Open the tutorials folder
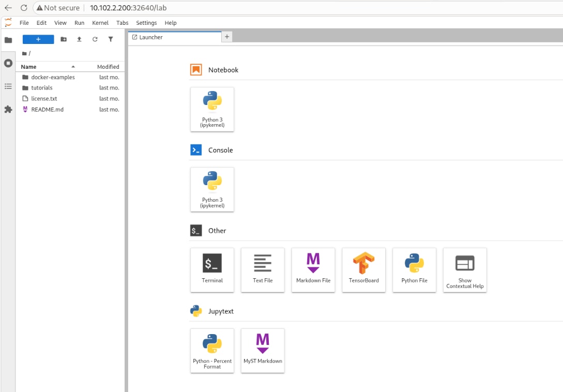The image size is (563, 392). pos(70,88)
